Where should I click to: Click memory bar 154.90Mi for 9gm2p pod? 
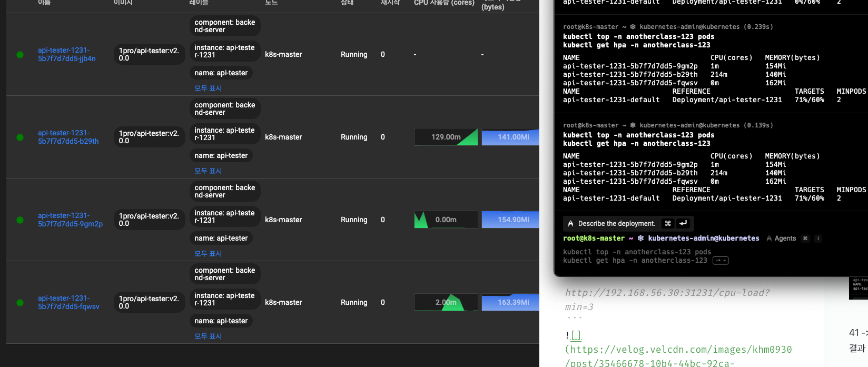coord(510,220)
